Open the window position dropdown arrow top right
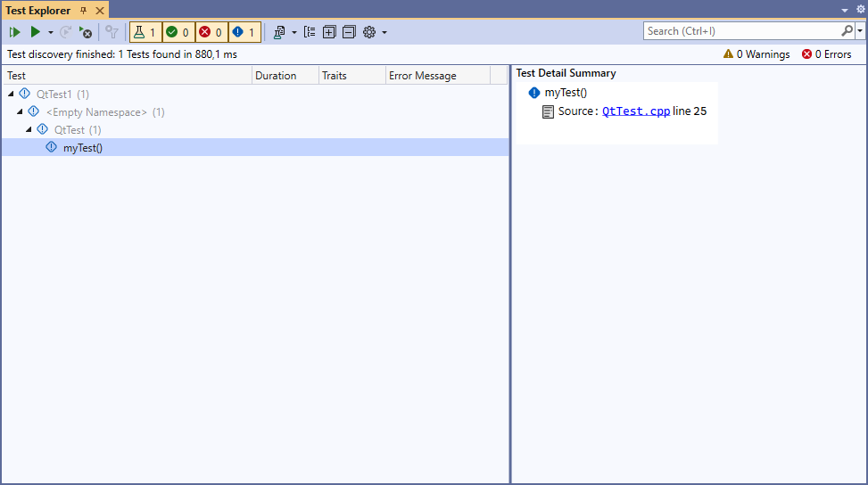Viewport: 868px width, 485px height. point(845,11)
